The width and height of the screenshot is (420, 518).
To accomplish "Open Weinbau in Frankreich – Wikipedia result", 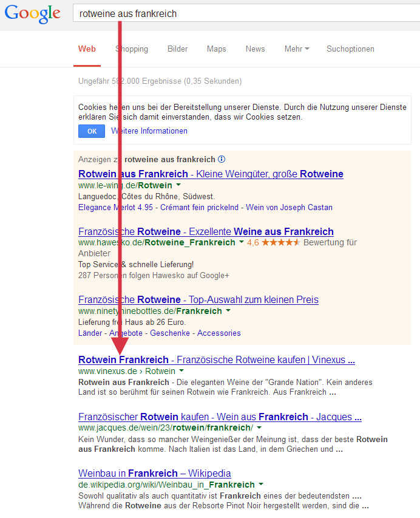I will [x=155, y=473].
